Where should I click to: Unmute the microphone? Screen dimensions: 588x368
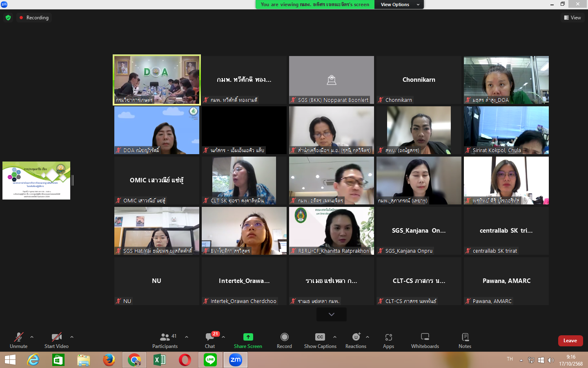(18, 340)
